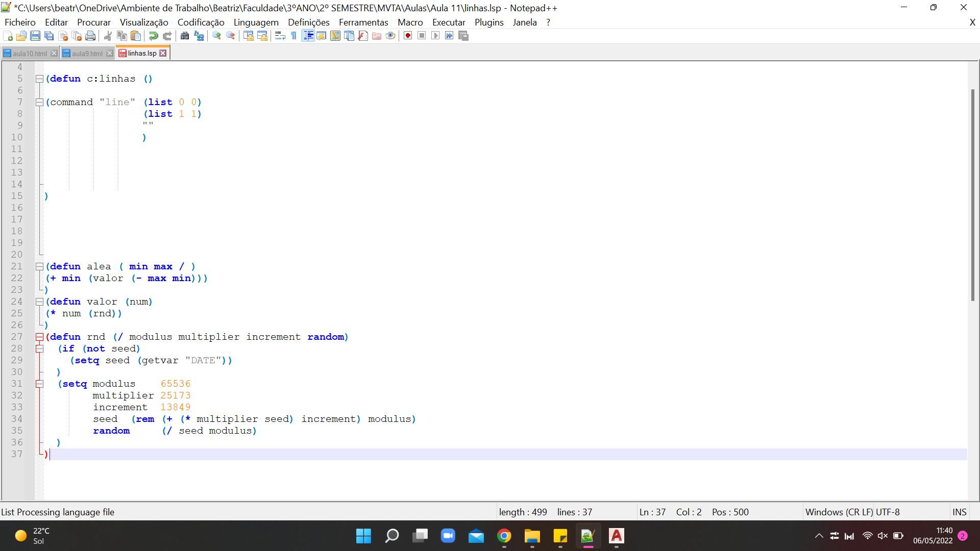Run the macro multiple times
Screen dimensions: 980x551
pos(449,36)
